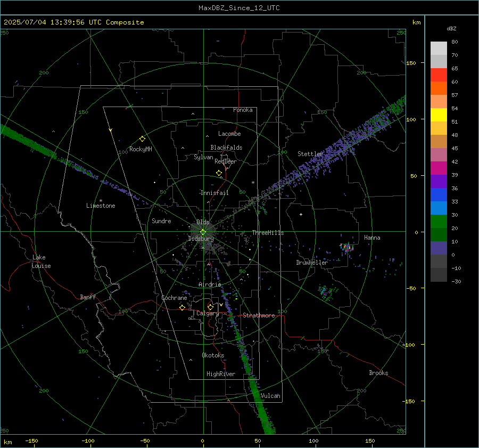Click the ThreeHills label

pyautogui.click(x=268, y=233)
